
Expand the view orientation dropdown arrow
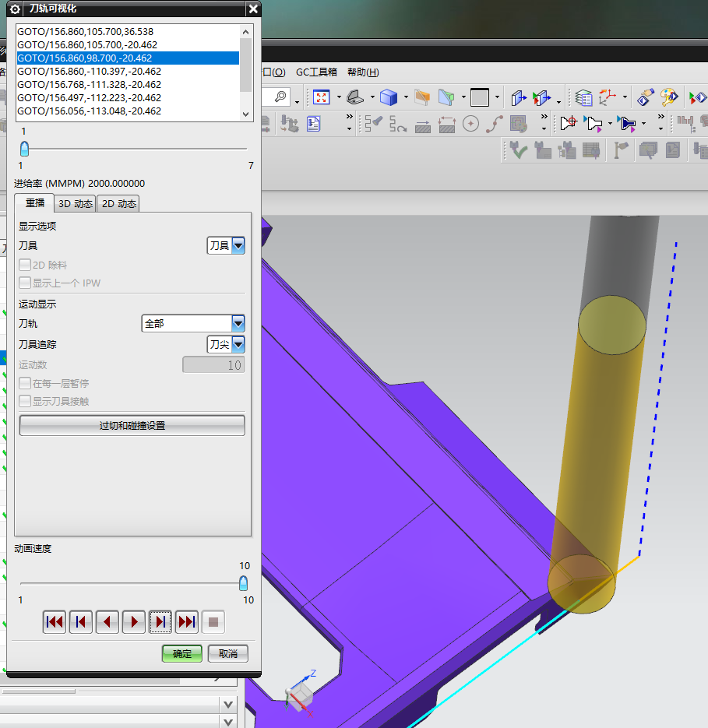coord(372,97)
